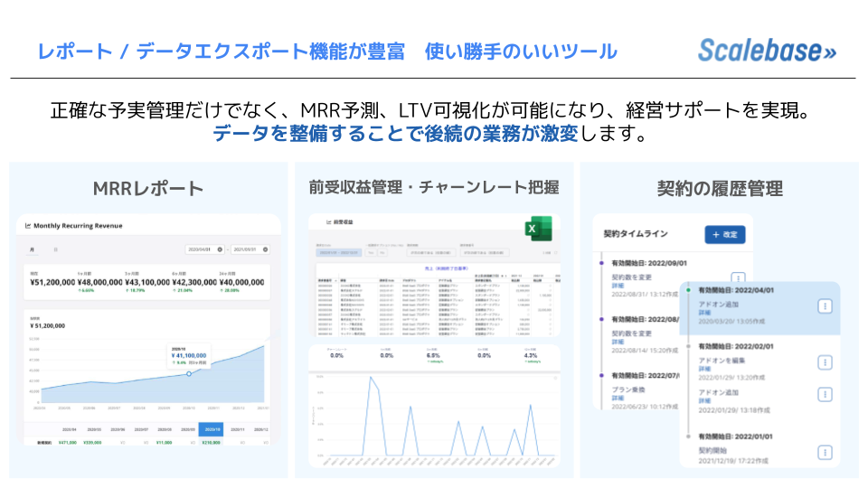This screenshot has height=488, width=868.
Task: Click the 2020/10 data point on MRR chart
Action: pyautogui.click(x=188, y=374)
